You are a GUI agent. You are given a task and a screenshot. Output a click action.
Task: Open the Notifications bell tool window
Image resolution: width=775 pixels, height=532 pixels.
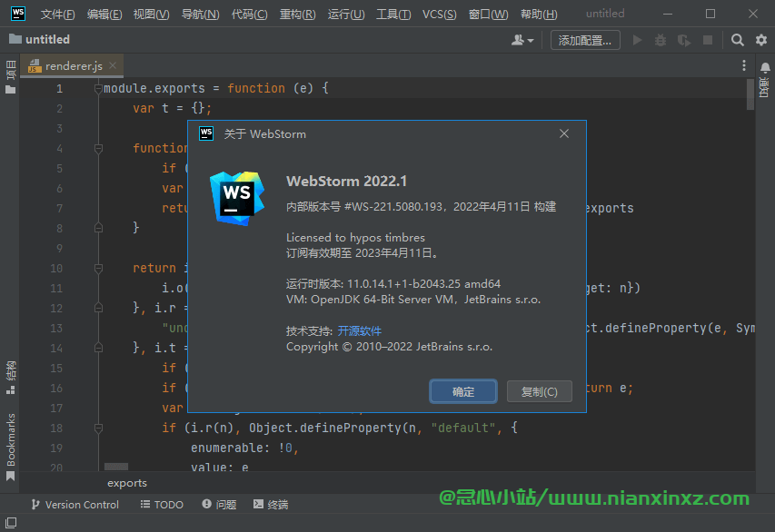[x=765, y=79]
